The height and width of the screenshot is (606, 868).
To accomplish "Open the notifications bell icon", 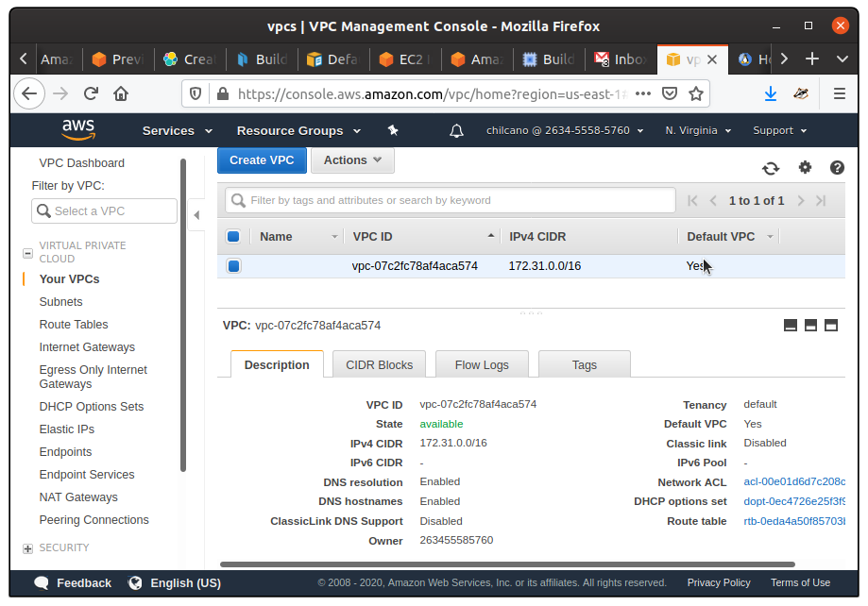I will coord(456,130).
